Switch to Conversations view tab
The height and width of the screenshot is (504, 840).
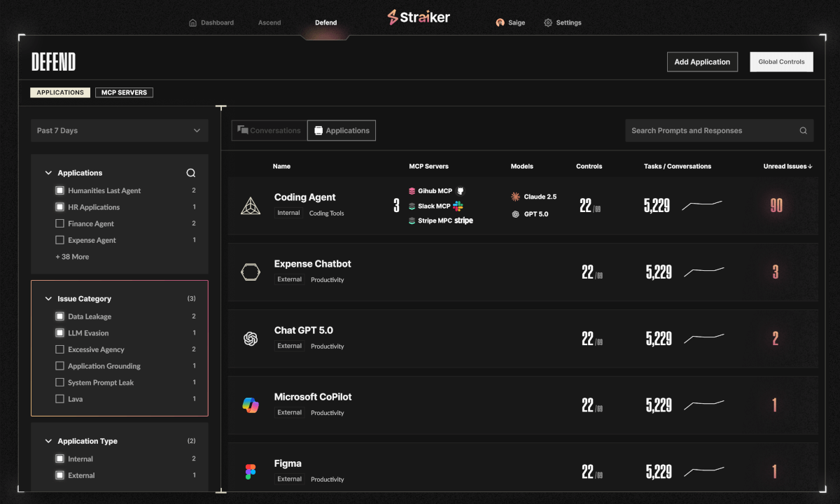pyautogui.click(x=269, y=130)
